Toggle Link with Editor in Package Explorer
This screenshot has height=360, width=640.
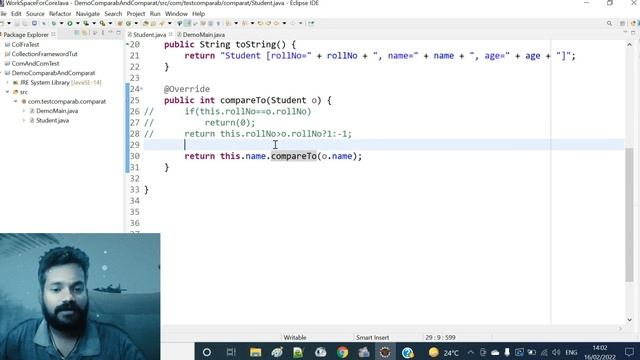pos(85,33)
